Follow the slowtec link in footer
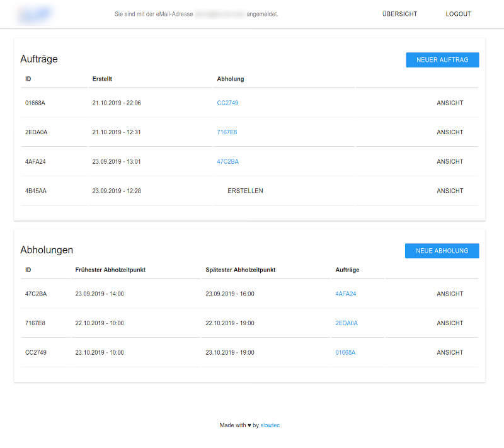Viewport: 504px width, 448px height. pyautogui.click(x=270, y=425)
